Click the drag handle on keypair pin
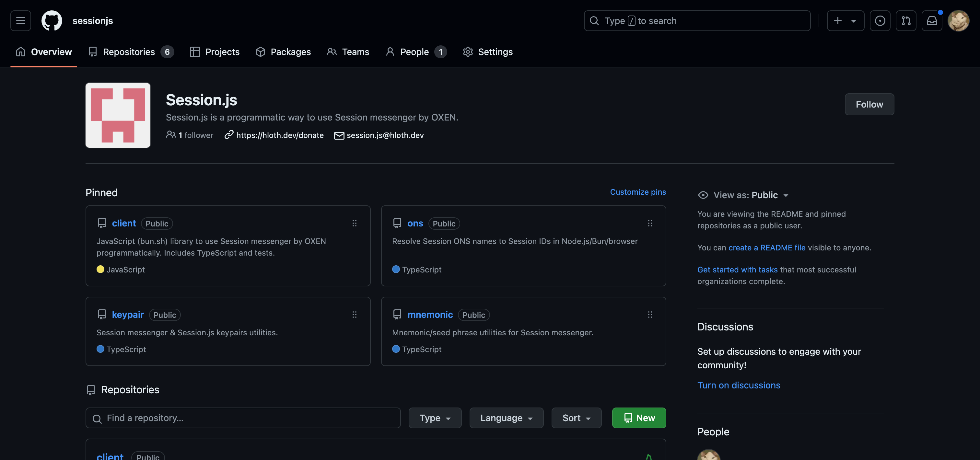980x460 pixels. click(354, 315)
